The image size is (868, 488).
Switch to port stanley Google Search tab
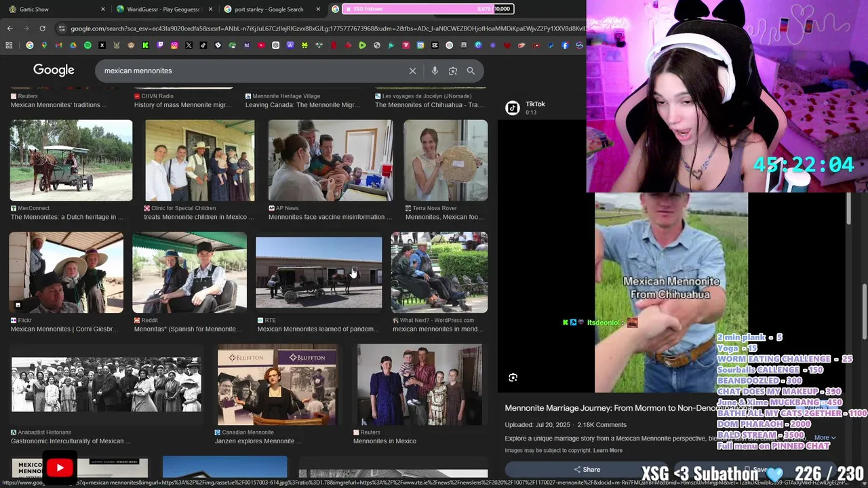pyautogui.click(x=271, y=9)
